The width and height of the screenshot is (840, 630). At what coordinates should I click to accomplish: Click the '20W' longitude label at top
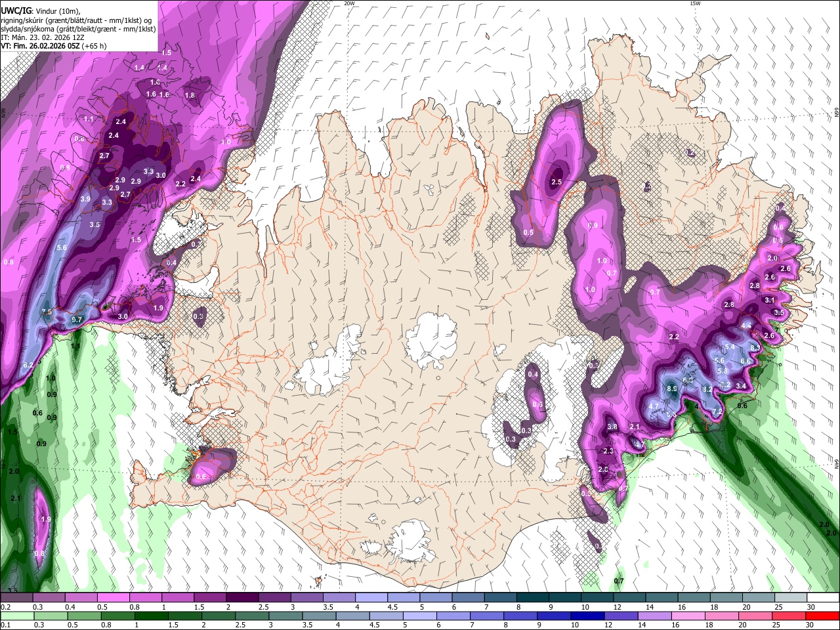[349, 3]
